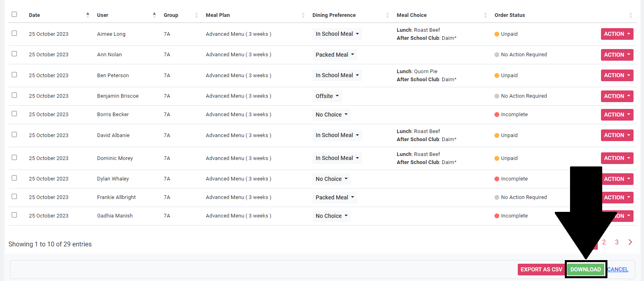
Task: Click Meal Choice sort arrows
Action: coord(485,15)
